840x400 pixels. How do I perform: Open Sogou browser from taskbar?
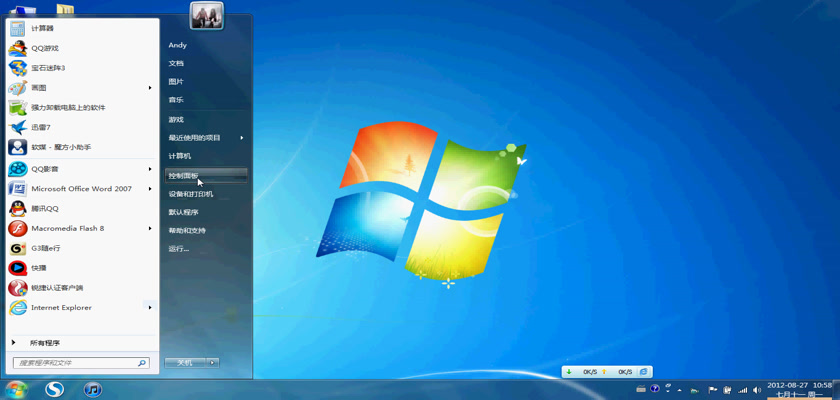click(x=54, y=389)
